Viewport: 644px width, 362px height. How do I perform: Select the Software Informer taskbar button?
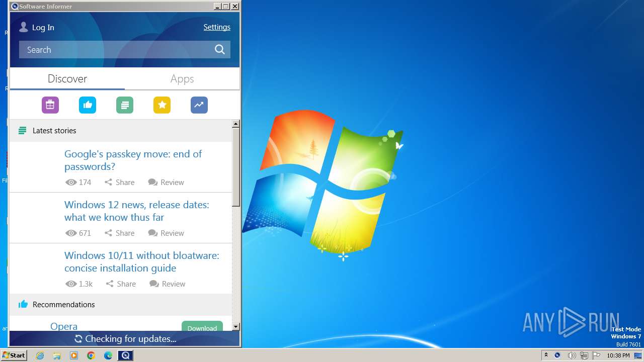tap(125, 355)
